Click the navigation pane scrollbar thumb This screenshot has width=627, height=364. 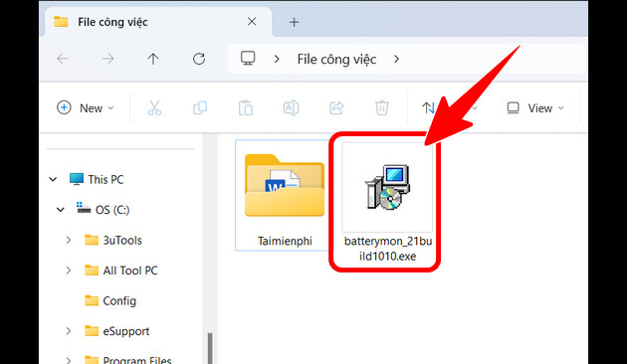pyautogui.click(x=210, y=348)
